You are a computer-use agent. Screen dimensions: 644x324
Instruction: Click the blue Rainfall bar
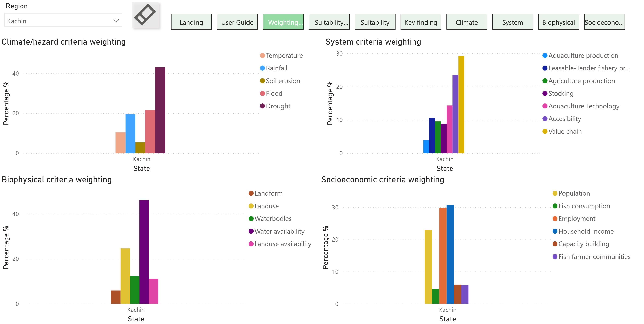coord(130,134)
